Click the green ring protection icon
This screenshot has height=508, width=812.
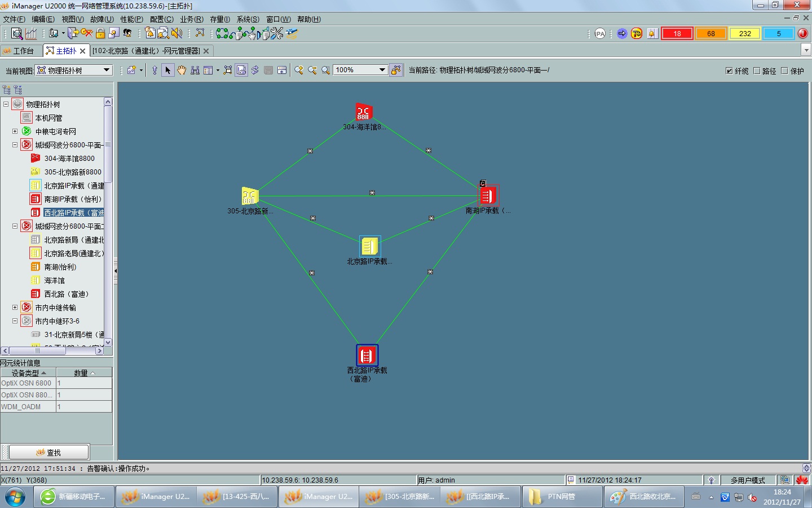pyautogui.click(x=222, y=34)
